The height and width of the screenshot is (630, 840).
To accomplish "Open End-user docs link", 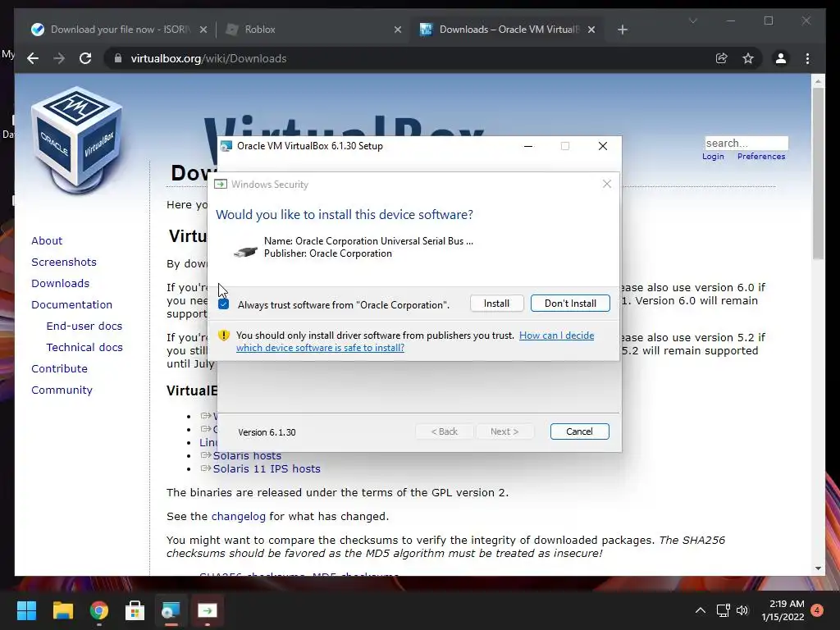I will tap(84, 326).
